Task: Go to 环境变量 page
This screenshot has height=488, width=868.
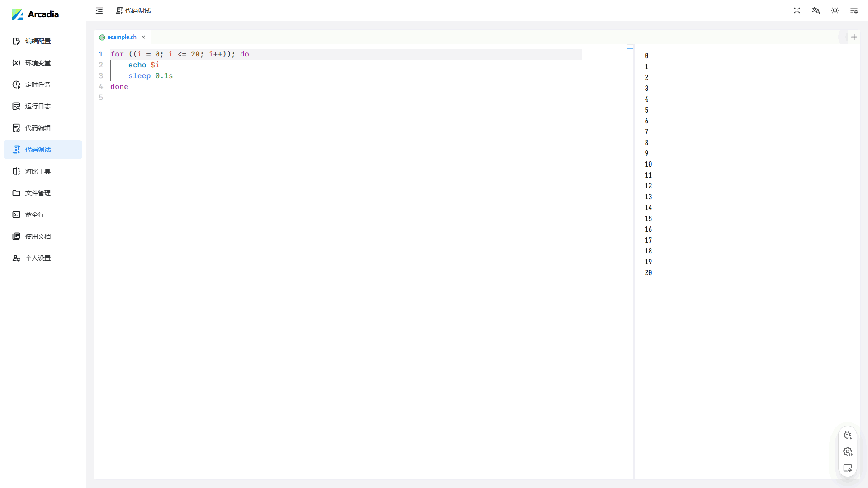Action: pyautogui.click(x=38, y=63)
